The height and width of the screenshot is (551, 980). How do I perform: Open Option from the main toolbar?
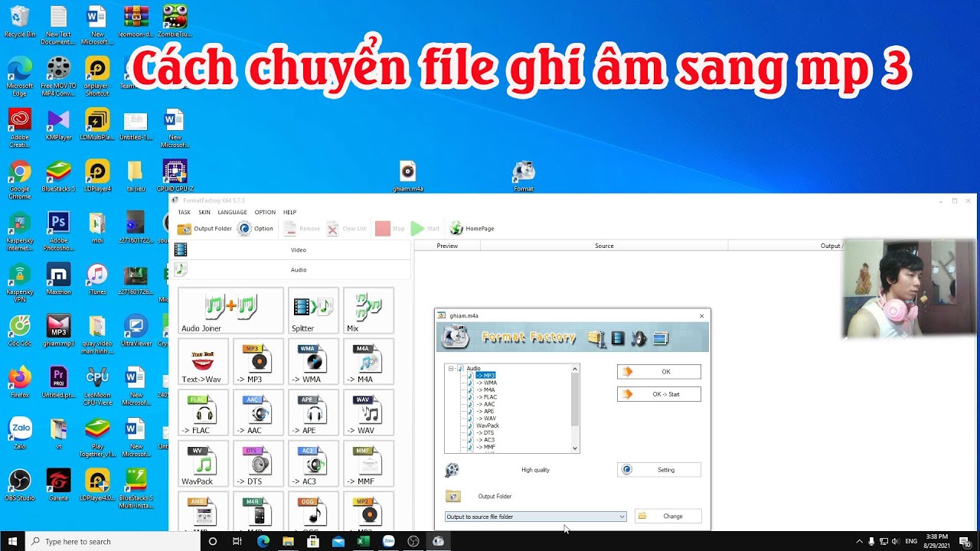256,229
